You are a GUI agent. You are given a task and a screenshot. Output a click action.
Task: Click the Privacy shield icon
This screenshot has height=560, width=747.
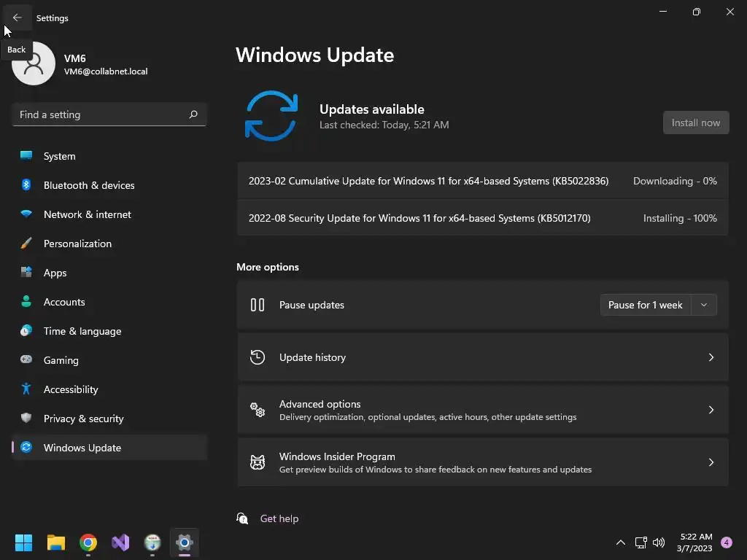pos(26,418)
